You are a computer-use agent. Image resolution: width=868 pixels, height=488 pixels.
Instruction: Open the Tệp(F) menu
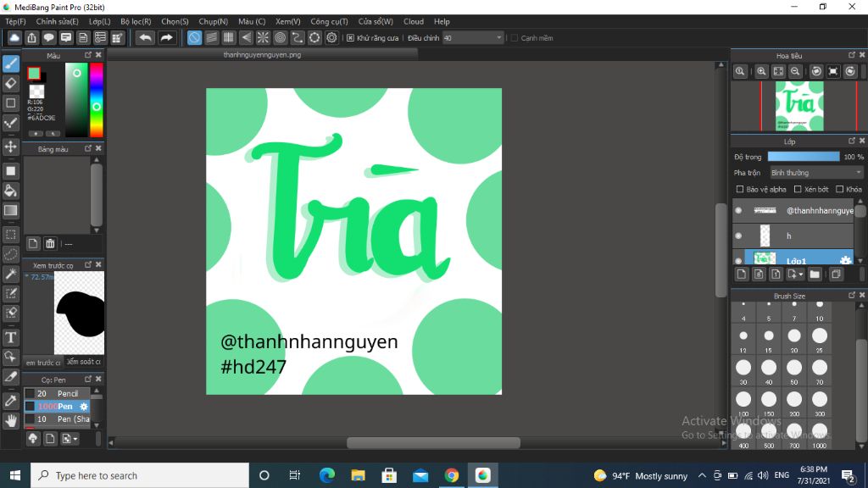15,21
